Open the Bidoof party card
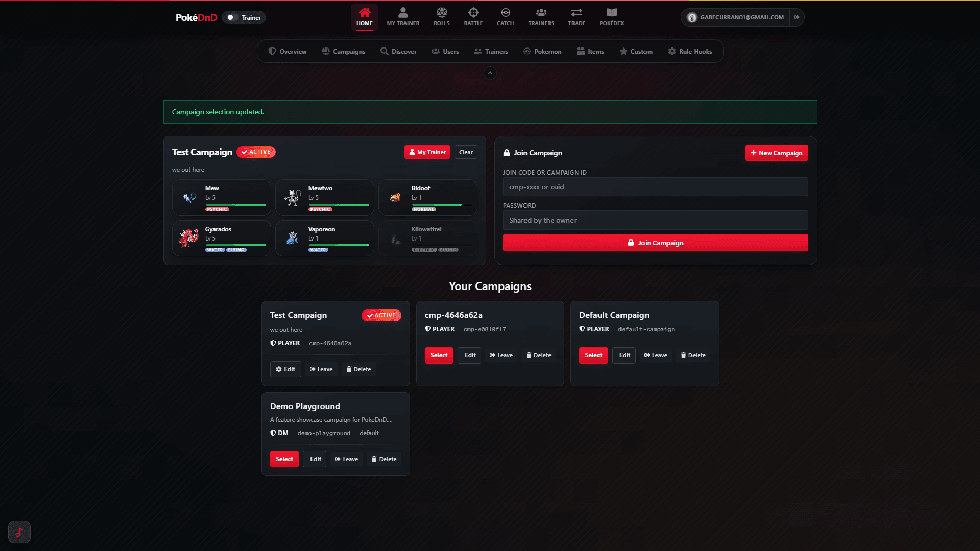This screenshot has height=551, width=980. coord(428,198)
